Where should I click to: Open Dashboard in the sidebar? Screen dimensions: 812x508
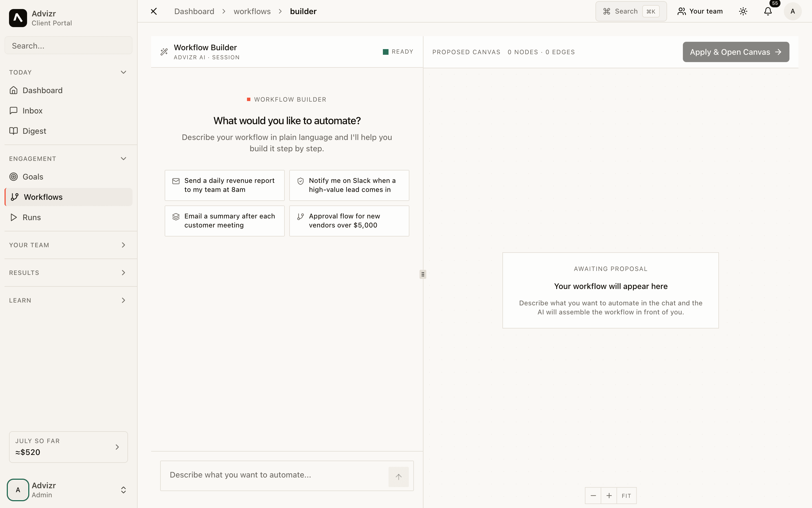(x=69, y=90)
